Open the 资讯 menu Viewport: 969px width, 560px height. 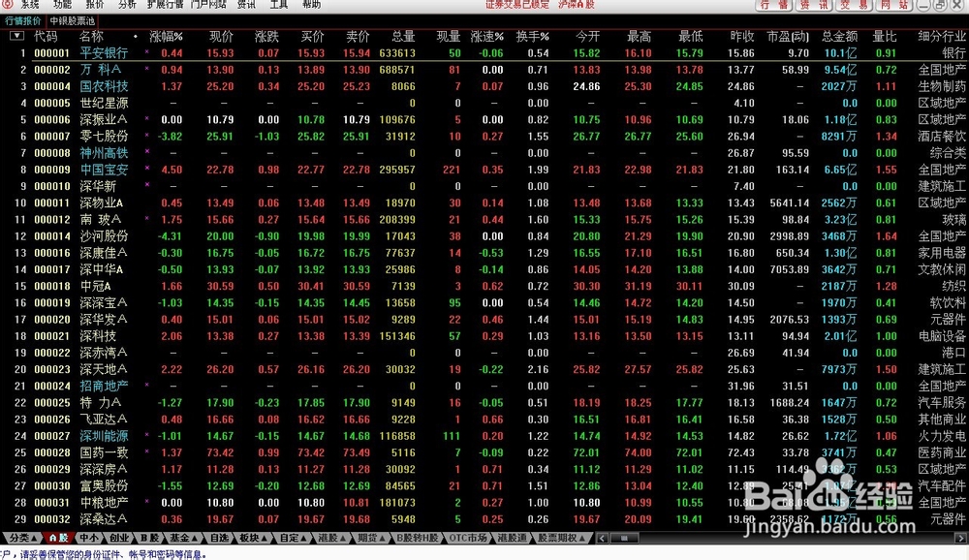point(246,4)
